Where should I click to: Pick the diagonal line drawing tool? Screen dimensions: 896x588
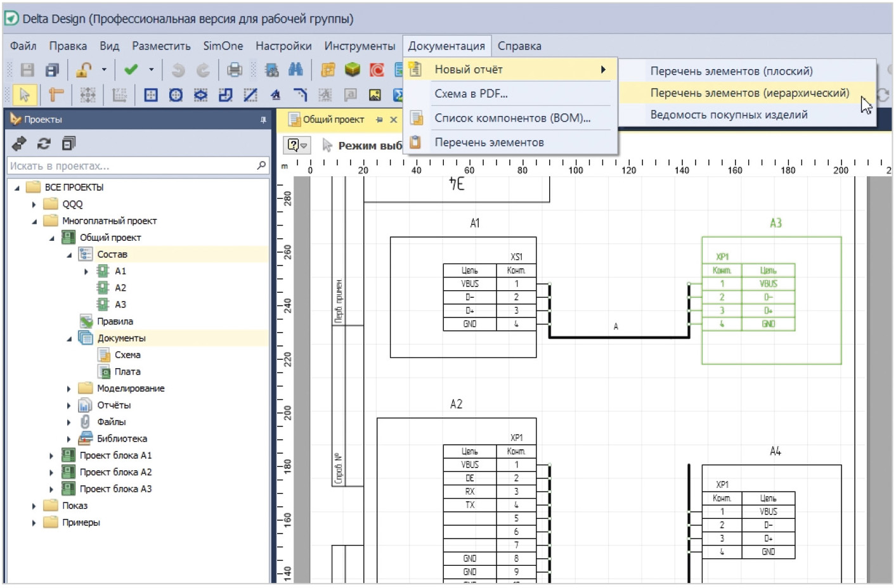[251, 95]
